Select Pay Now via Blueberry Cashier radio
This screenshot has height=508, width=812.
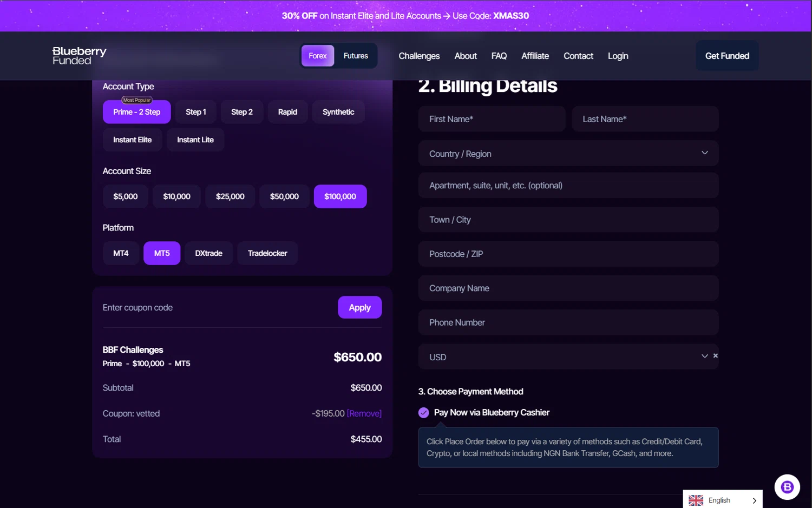423,413
